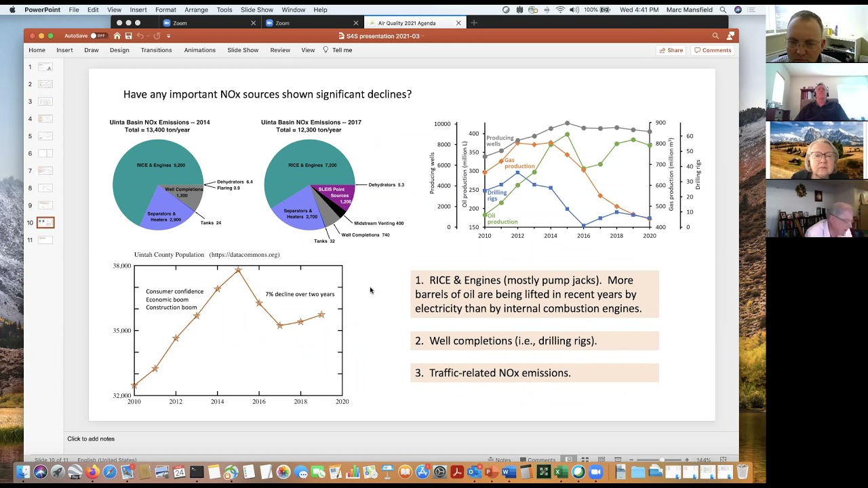Start slide show from status bar icon
868x488 pixels.
(616, 460)
